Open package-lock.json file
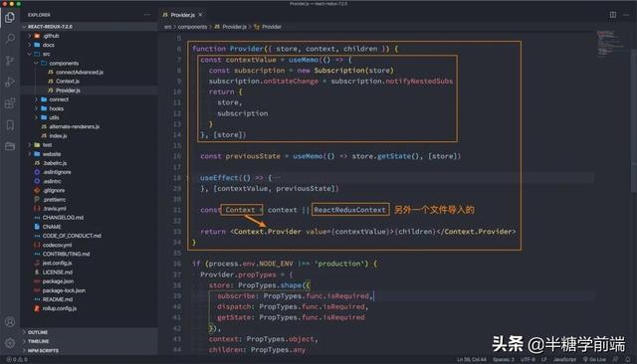The width and height of the screenshot is (637, 364). coord(90,290)
